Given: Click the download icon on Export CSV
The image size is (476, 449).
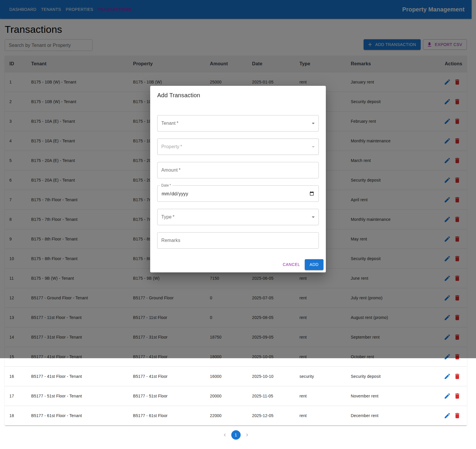Looking at the screenshot, I should 429,44.
